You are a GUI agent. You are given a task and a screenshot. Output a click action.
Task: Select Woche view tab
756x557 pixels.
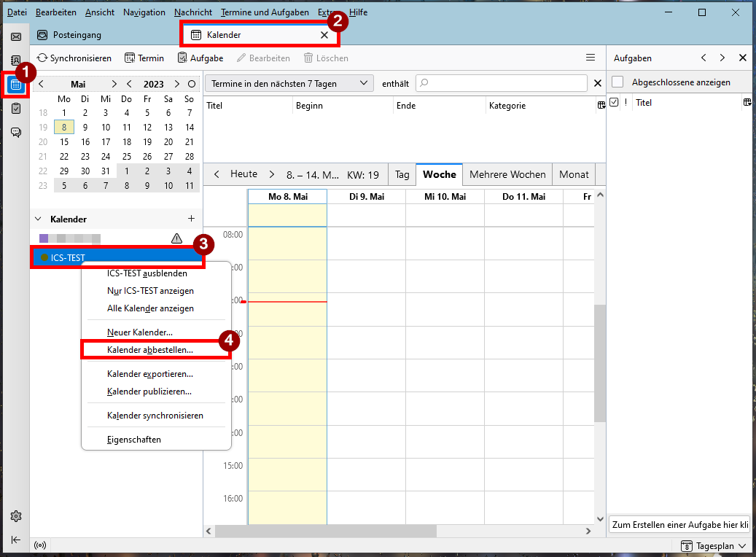[439, 174]
